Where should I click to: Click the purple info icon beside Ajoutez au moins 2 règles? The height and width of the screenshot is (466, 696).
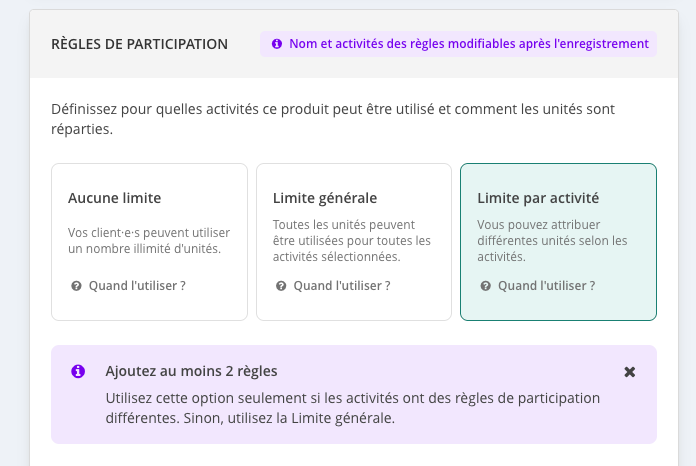coord(78,371)
